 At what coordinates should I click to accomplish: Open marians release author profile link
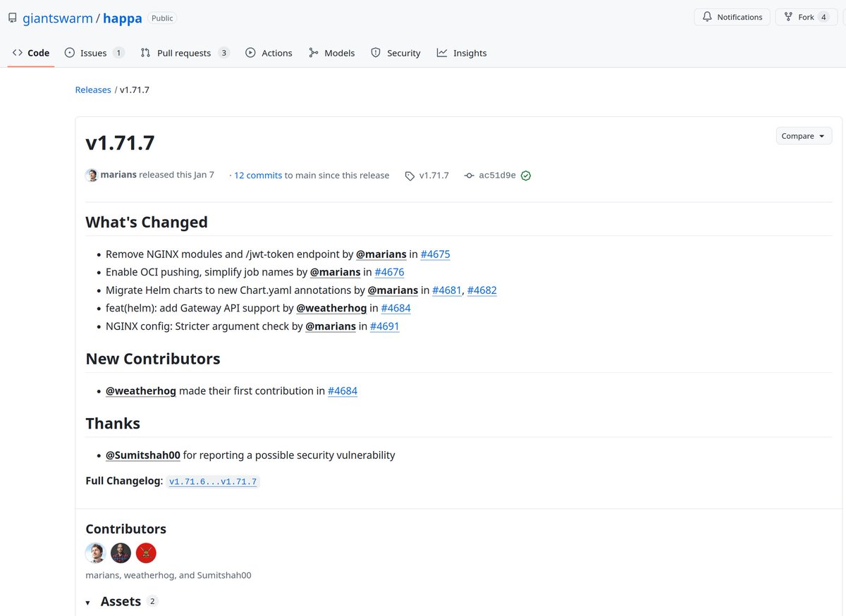pos(118,175)
